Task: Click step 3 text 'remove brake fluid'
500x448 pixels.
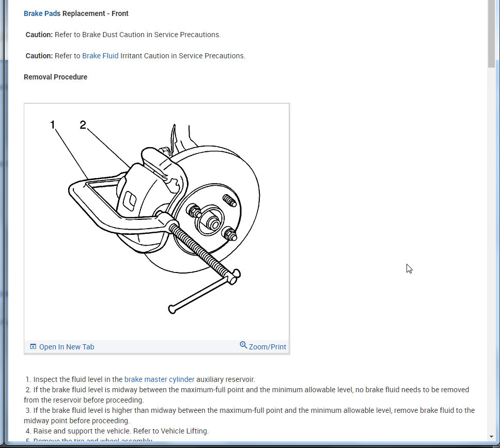Action: pos(249,415)
